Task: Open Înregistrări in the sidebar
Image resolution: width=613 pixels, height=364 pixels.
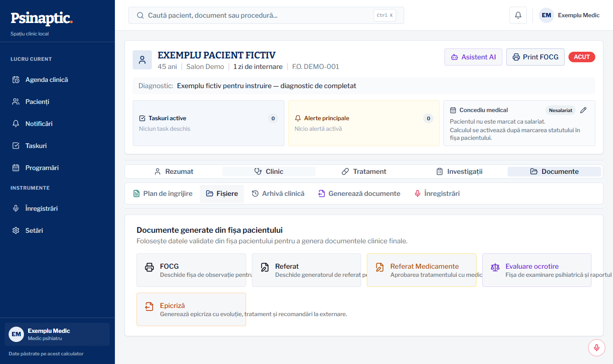Action: click(57, 208)
